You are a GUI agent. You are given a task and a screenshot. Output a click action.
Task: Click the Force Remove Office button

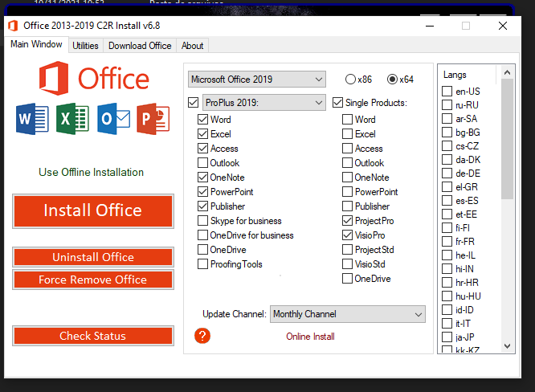coord(93,280)
